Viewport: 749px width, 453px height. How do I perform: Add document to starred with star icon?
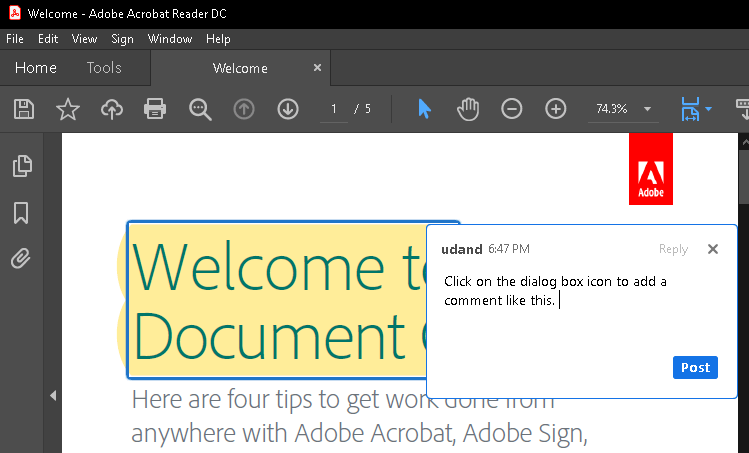point(67,109)
